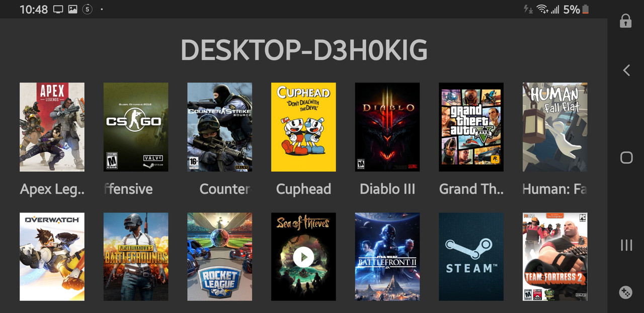Tap the Wi-Fi status icon
This screenshot has width=644, height=313.
(x=542, y=9)
